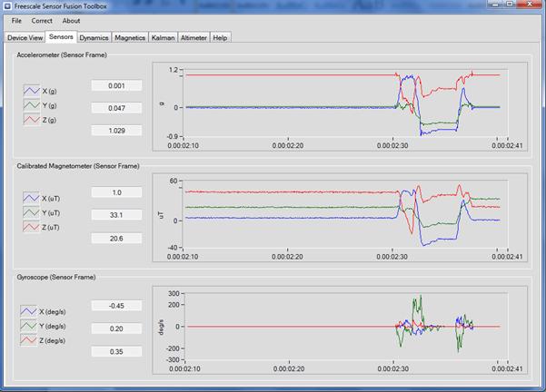Screen dimensions: 546x392
Task: Click the accelerometer chart y-axis 1.2 label
Action: coord(173,70)
